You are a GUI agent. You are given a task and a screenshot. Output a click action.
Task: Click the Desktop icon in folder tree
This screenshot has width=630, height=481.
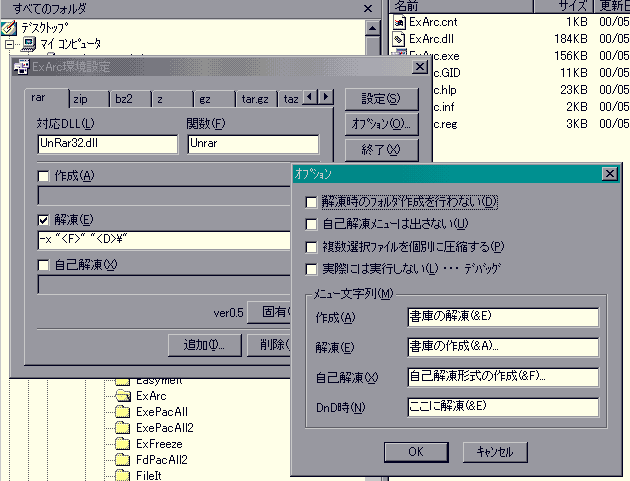click(9, 28)
